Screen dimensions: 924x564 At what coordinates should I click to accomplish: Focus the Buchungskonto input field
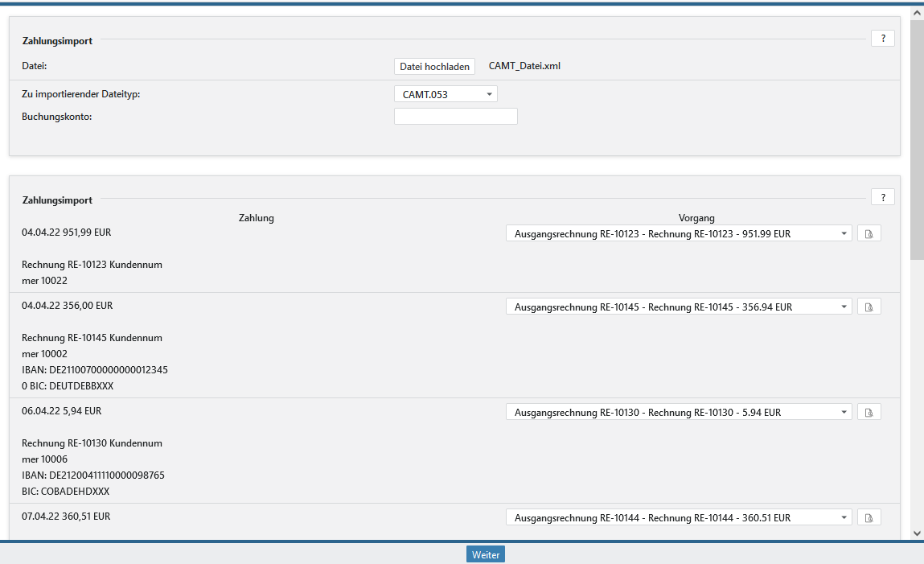(x=455, y=117)
